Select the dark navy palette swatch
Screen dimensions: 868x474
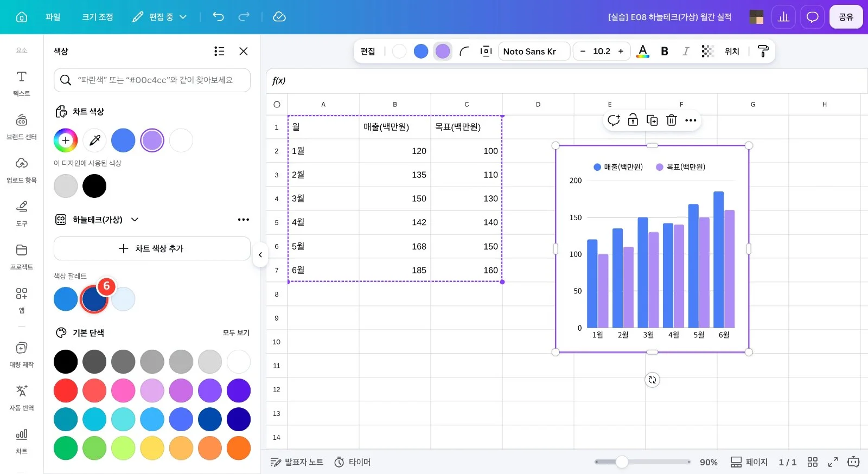pos(94,299)
